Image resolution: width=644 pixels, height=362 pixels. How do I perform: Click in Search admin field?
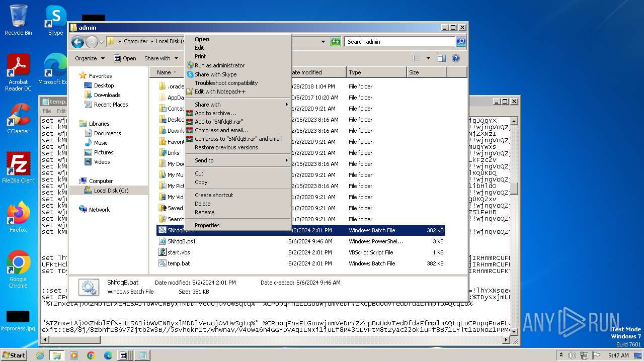pos(400,42)
